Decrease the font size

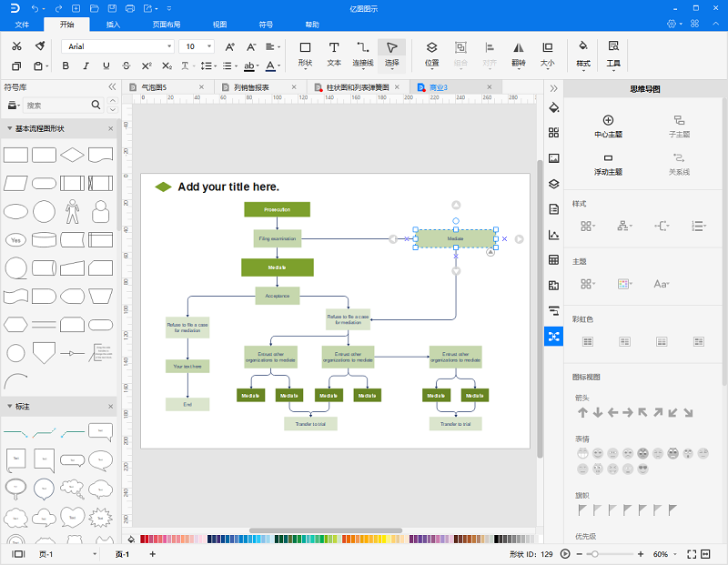pyautogui.click(x=251, y=46)
